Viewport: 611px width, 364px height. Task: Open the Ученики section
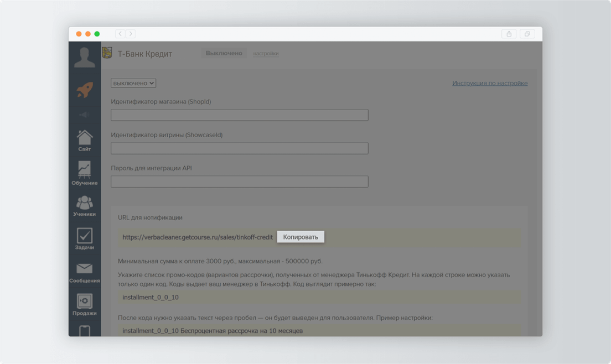pos(85,206)
